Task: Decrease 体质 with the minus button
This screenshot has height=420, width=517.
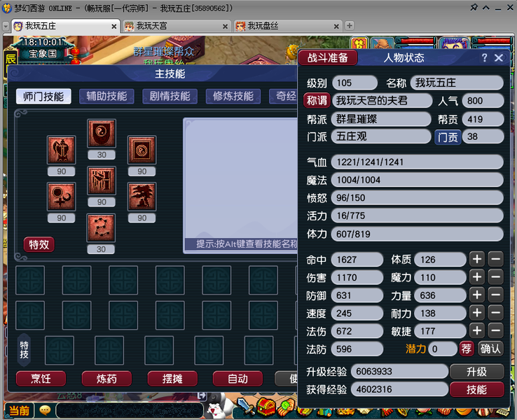Action: [x=495, y=259]
